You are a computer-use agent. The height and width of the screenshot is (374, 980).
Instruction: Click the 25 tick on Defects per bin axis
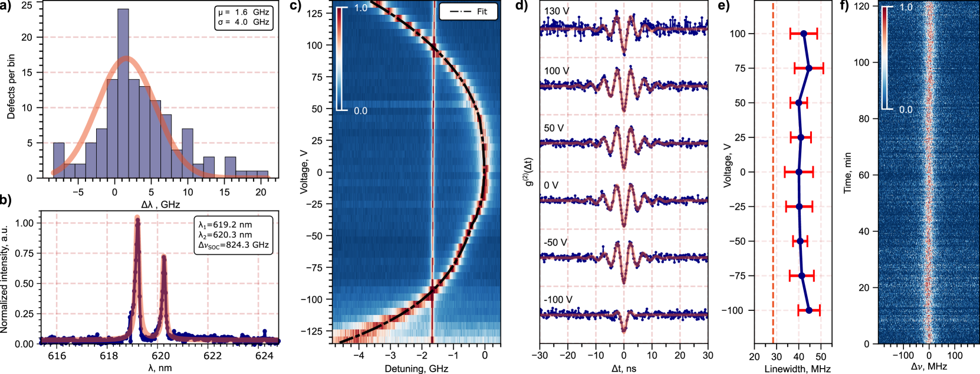tap(27, 5)
